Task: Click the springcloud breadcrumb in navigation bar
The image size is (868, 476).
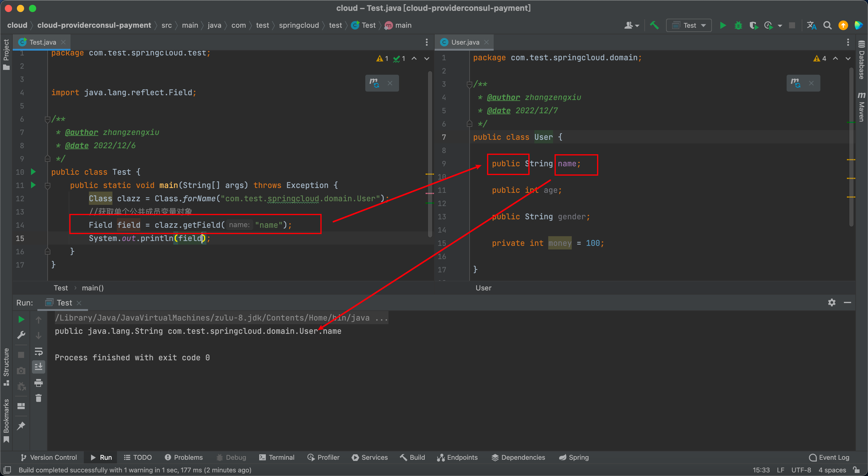Action: pyautogui.click(x=299, y=25)
